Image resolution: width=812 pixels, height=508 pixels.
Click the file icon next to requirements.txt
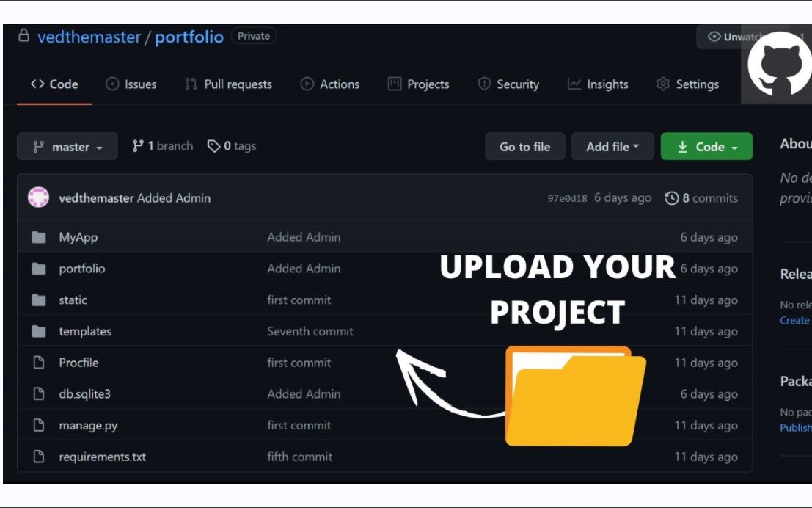click(39, 457)
